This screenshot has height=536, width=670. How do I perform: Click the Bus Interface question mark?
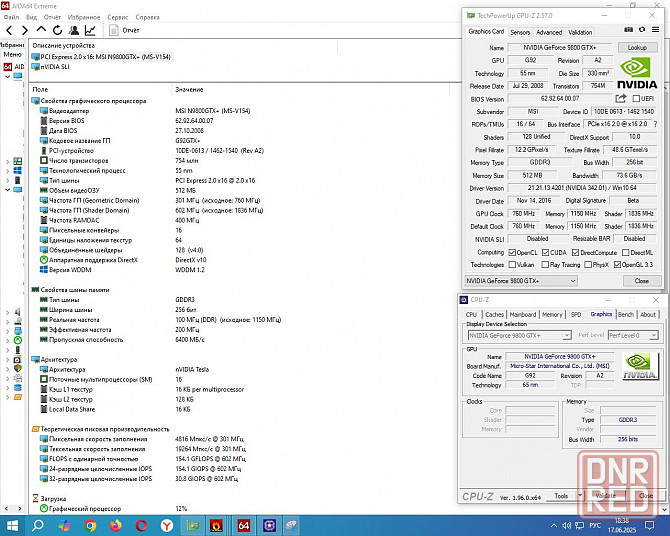[655, 124]
